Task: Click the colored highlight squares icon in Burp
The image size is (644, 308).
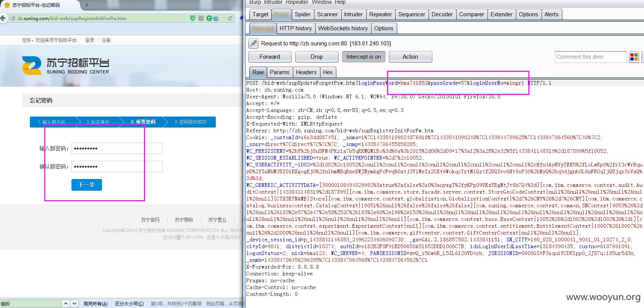Action: 634,57
